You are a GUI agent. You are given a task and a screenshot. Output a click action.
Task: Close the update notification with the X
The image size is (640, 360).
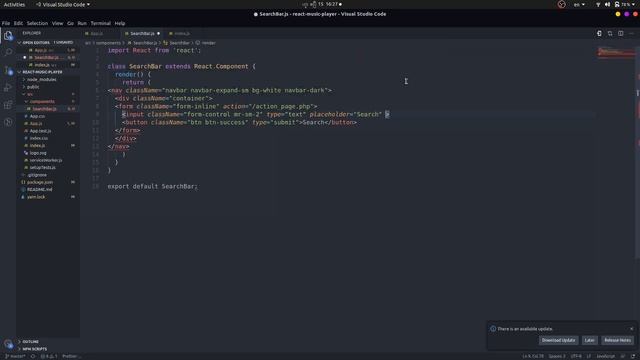click(x=631, y=329)
